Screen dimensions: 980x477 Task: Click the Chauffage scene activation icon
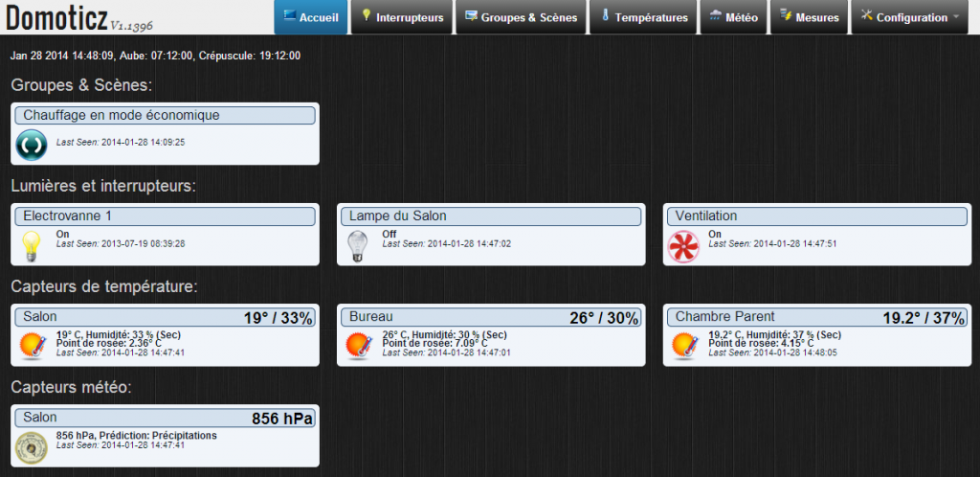click(33, 146)
